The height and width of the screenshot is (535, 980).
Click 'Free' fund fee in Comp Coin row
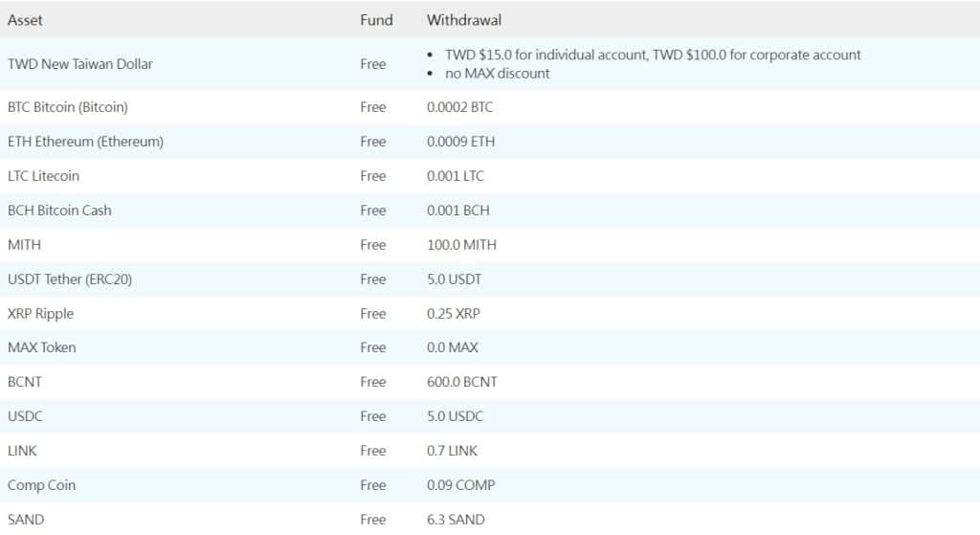pyautogui.click(x=372, y=484)
